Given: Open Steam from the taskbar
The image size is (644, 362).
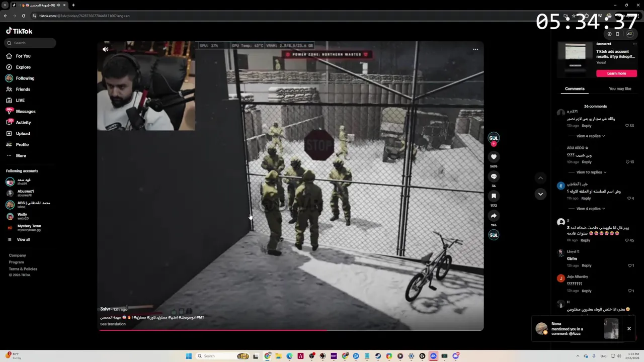Looking at the screenshot, I should point(378,356).
